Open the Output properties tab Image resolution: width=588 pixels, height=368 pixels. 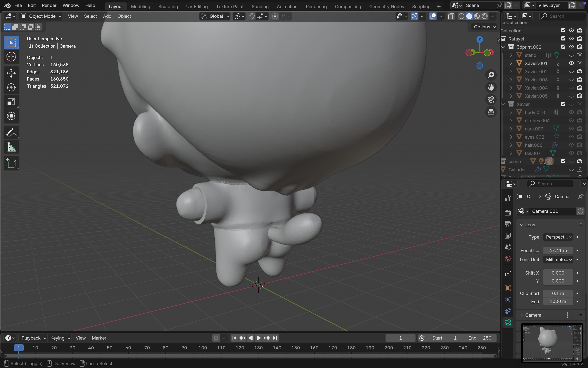[508, 224]
